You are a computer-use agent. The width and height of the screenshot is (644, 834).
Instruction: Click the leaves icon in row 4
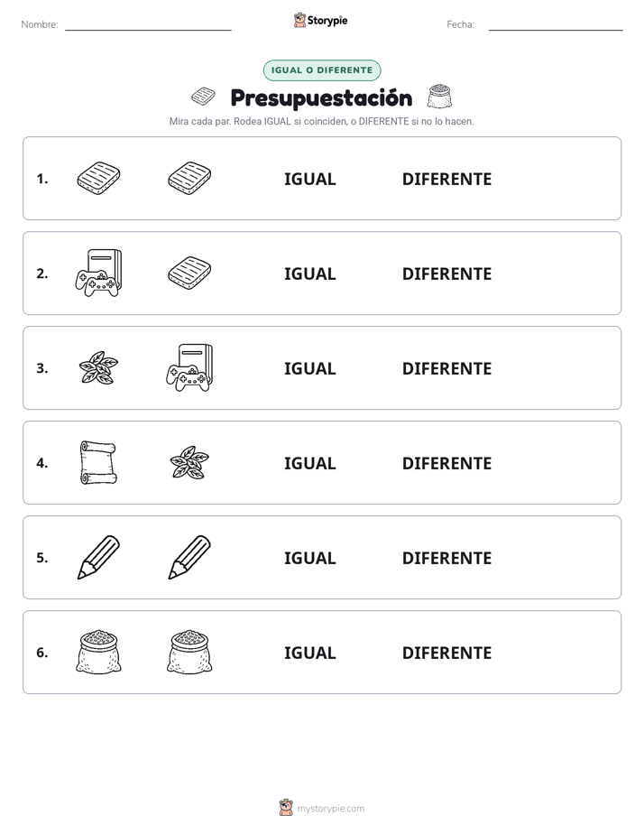pyautogui.click(x=189, y=463)
